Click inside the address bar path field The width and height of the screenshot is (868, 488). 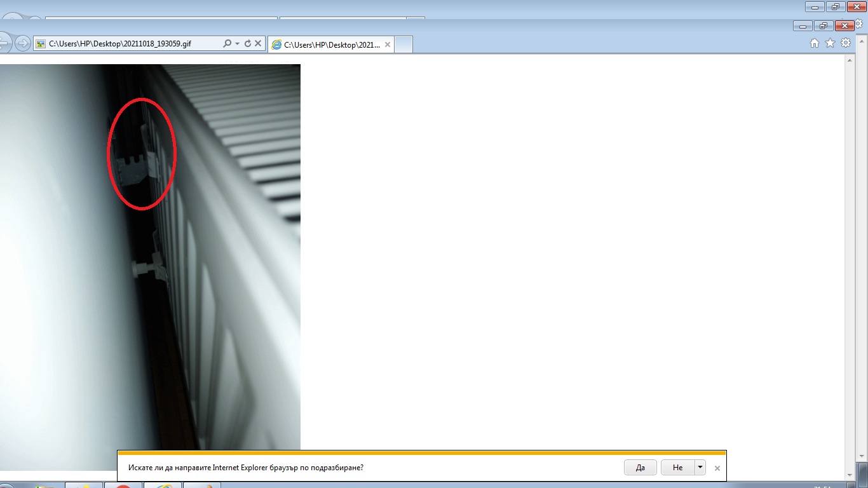point(127,44)
